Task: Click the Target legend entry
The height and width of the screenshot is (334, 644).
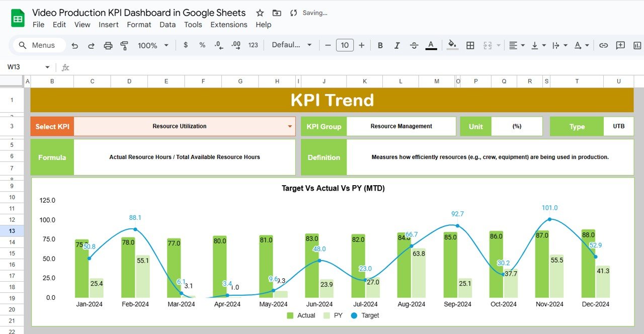Action: pos(365,315)
